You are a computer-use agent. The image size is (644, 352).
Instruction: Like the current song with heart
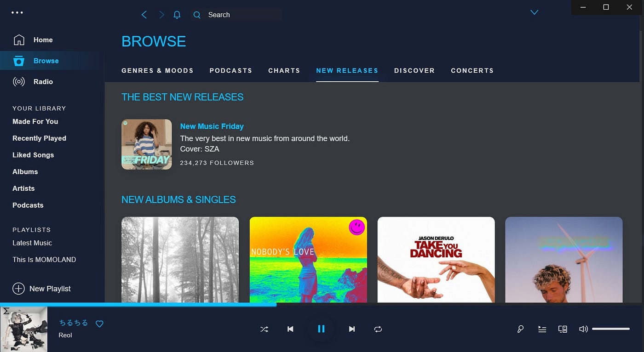[99, 324]
